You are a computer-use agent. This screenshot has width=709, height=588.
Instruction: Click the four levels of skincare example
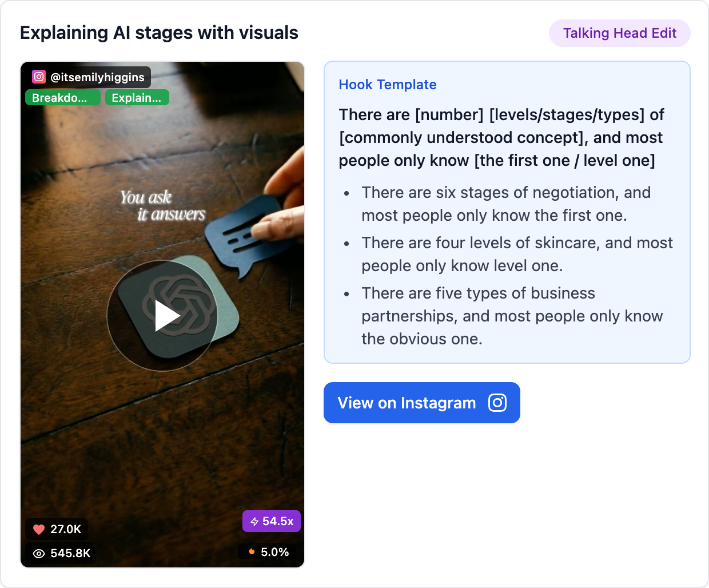pyautogui.click(x=517, y=255)
